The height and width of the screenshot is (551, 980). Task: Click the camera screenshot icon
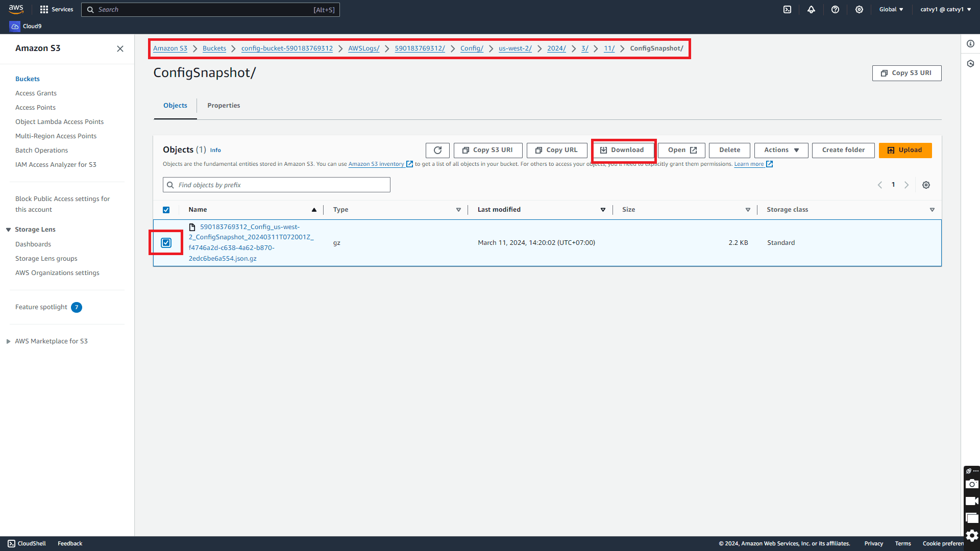click(x=972, y=484)
